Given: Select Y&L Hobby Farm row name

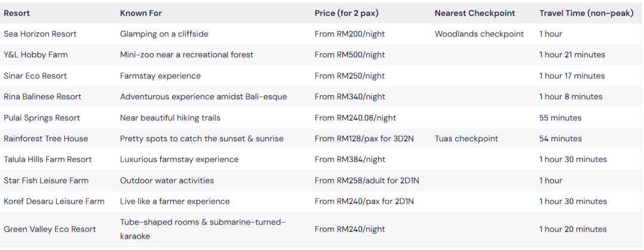Looking at the screenshot, I should click(x=36, y=55).
